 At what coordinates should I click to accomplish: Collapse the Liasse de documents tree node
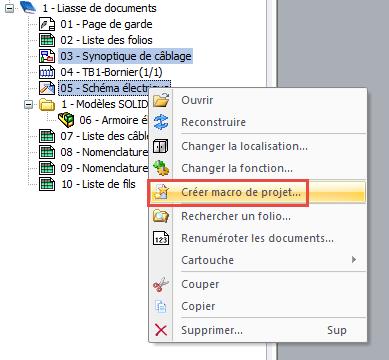pos(10,8)
